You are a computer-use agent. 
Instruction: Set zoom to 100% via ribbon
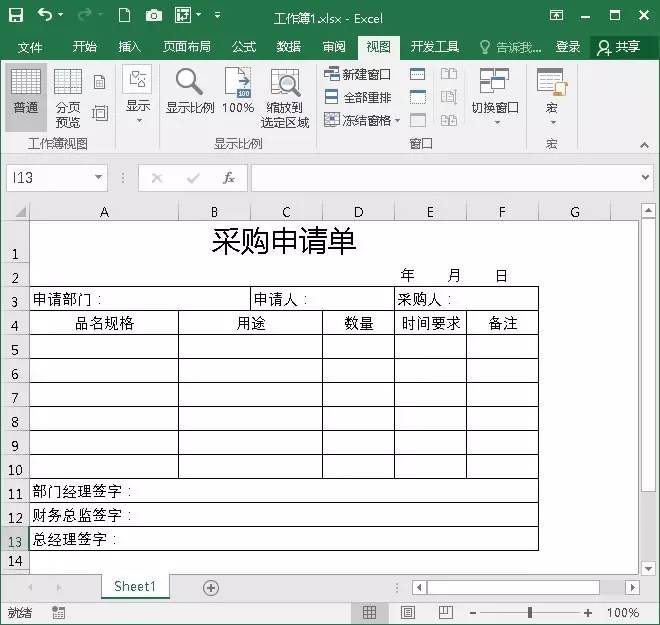coord(238,91)
